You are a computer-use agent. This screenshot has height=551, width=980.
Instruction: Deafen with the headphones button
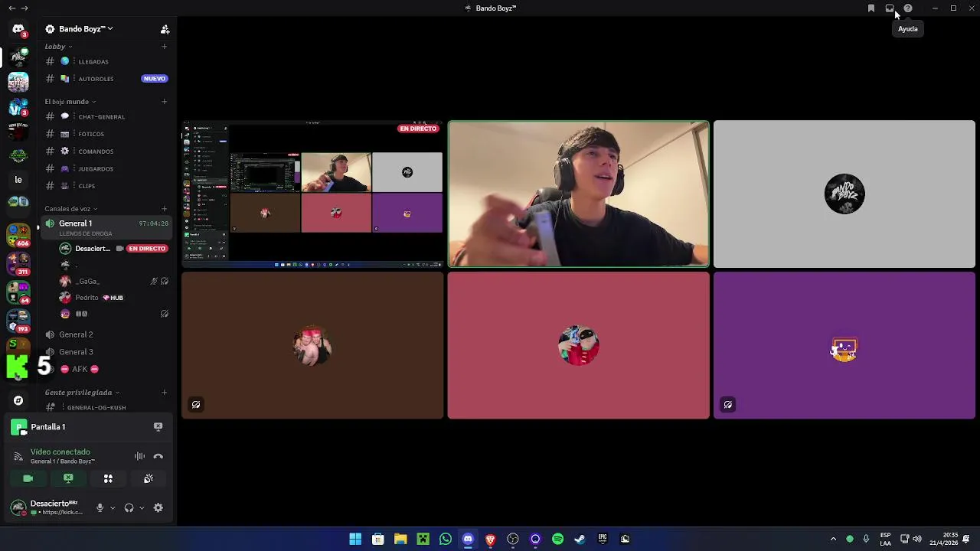tap(129, 507)
